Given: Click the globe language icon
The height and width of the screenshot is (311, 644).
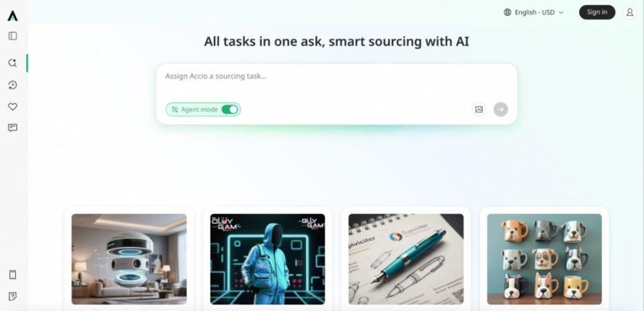Looking at the screenshot, I should (x=508, y=12).
